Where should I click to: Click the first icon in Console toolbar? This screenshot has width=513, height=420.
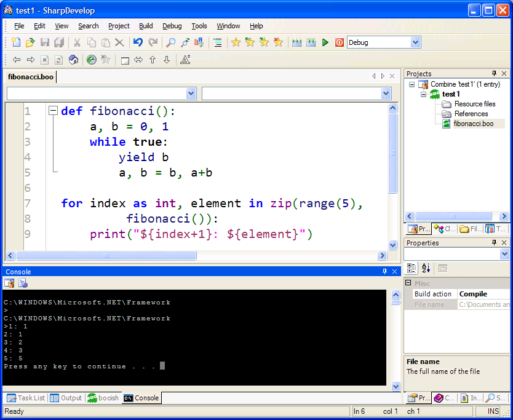pyautogui.click(x=9, y=283)
